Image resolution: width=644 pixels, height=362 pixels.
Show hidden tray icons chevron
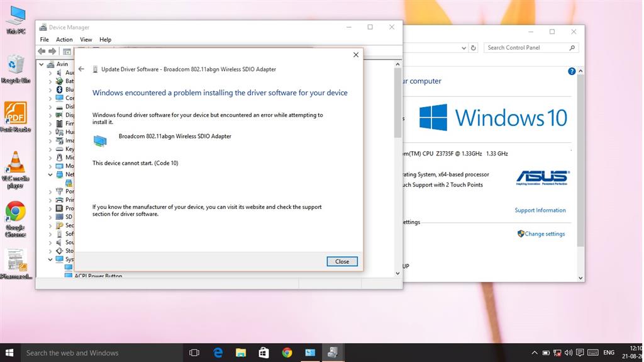(535, 353)
